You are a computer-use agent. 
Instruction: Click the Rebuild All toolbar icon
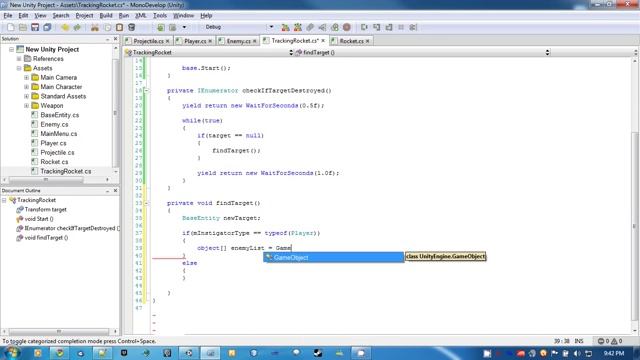click(298, 27)
